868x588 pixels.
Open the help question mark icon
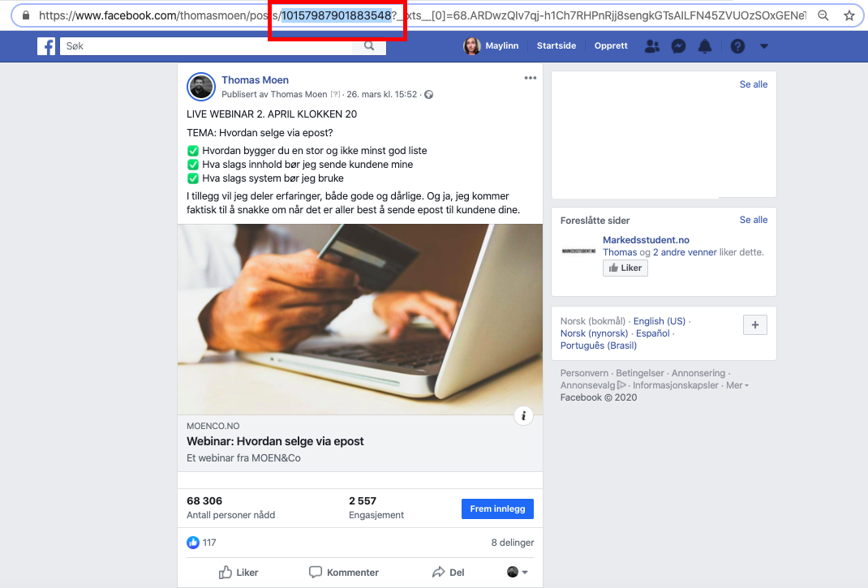[737, 46]
